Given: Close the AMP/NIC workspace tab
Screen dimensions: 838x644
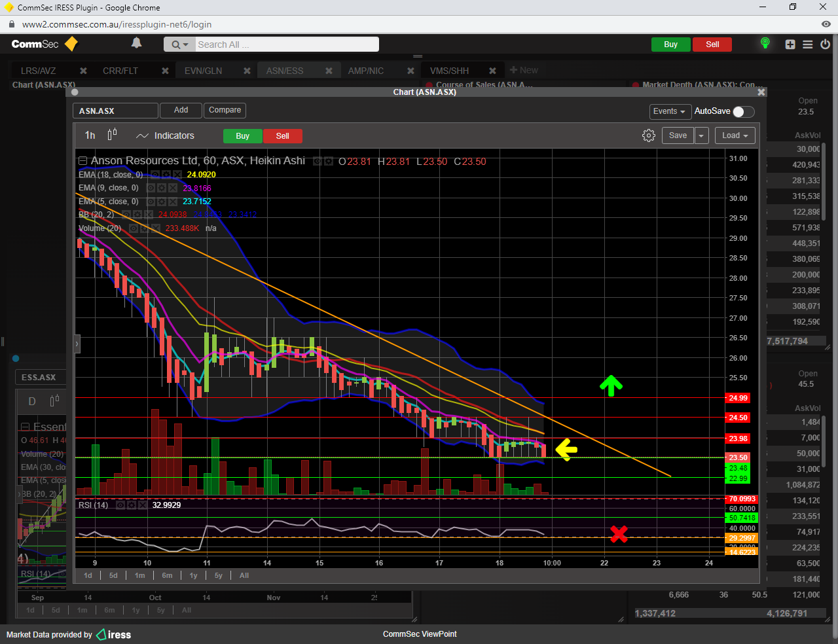Looking at the screenshot, I should coord(410,71).
